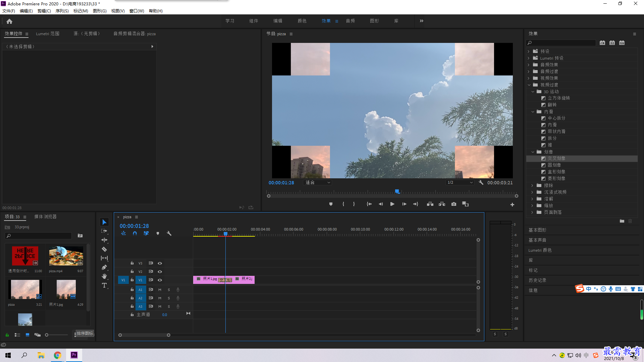
Task: Add marker in timeline panel
Action: pos(158,233)
